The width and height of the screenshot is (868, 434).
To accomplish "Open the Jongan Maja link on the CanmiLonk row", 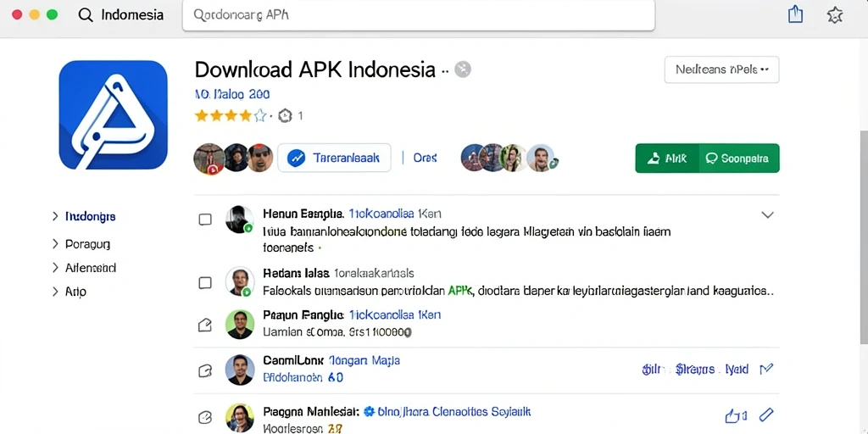I will (x=364, y=361).
